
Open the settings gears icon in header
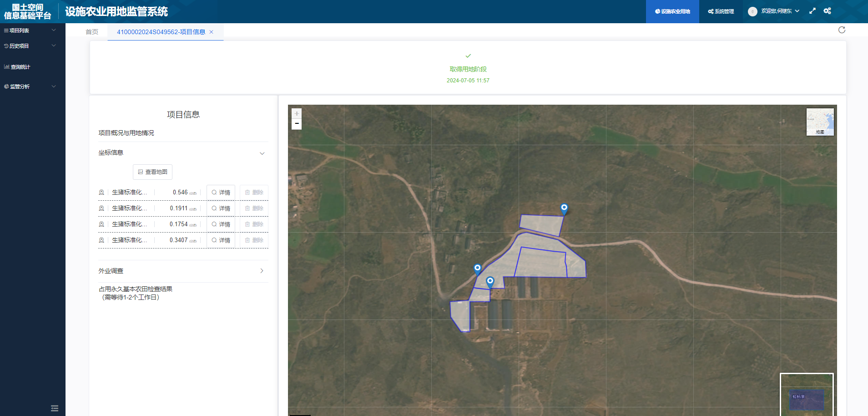pos(827,11)
